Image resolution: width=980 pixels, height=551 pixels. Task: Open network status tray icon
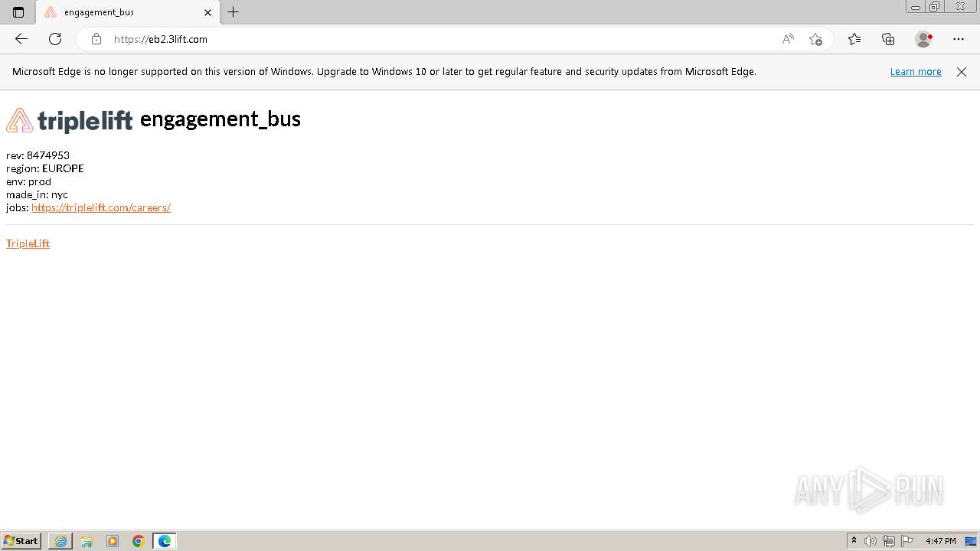tap(889, 541)
